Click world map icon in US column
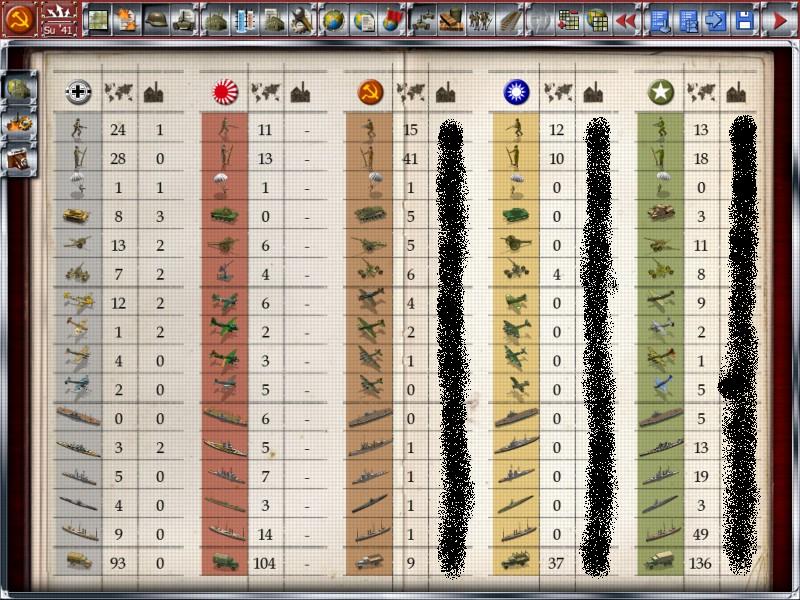This screenshot has height=600, width=800. click(x=701, y=92)
